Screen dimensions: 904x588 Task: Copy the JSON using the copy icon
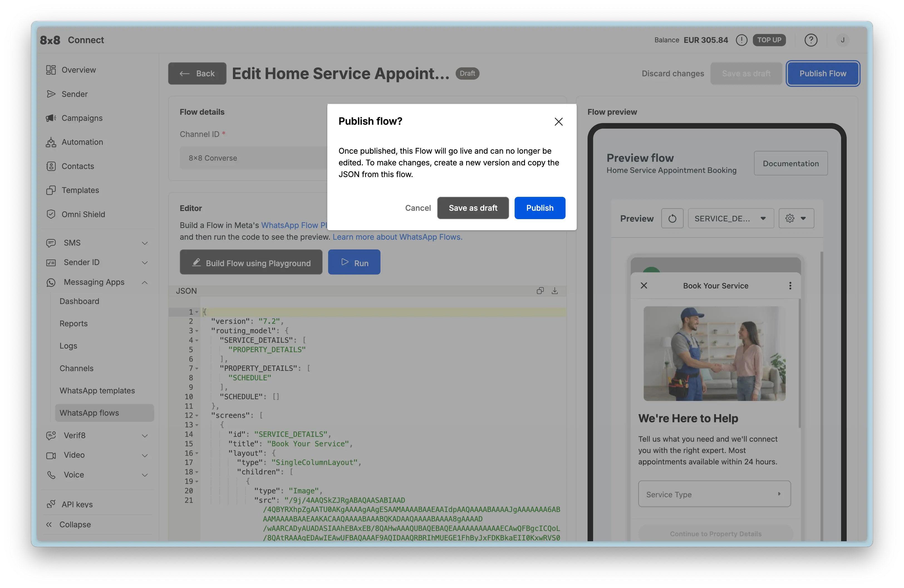(540, 291)
